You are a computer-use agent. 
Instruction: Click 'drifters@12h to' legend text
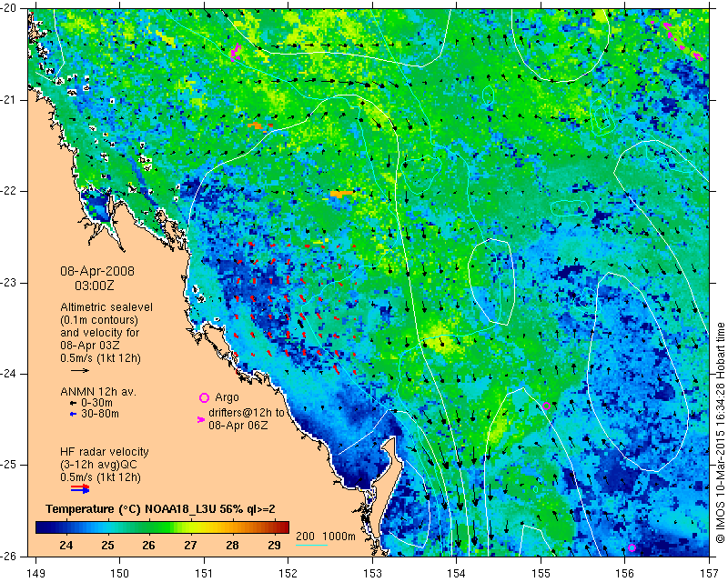point(246,413)
